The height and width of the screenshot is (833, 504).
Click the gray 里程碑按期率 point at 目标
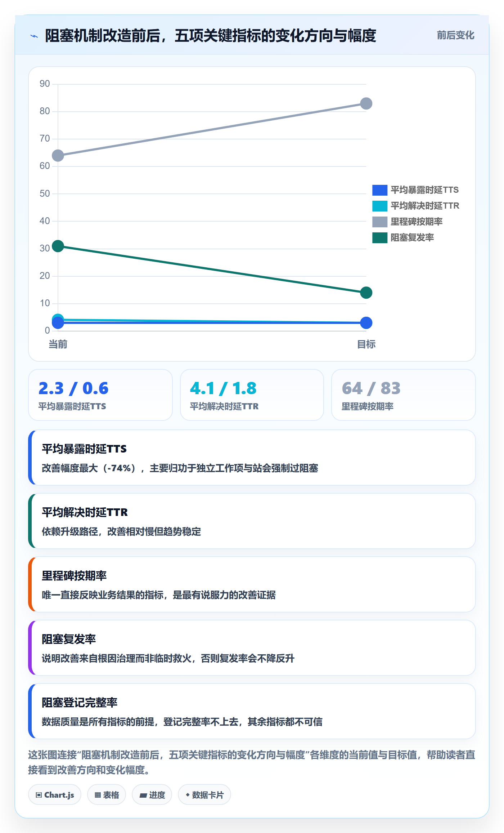[x=366, y=104]
